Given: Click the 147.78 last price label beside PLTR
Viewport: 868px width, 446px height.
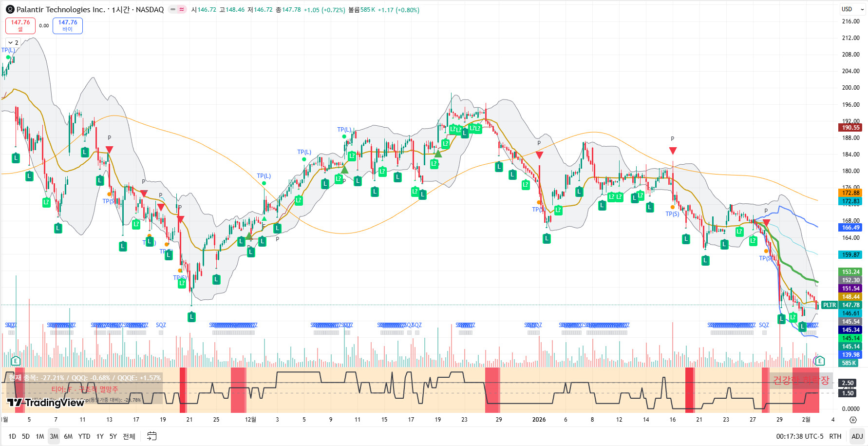Looking at the screenshot, I should 850,305.
